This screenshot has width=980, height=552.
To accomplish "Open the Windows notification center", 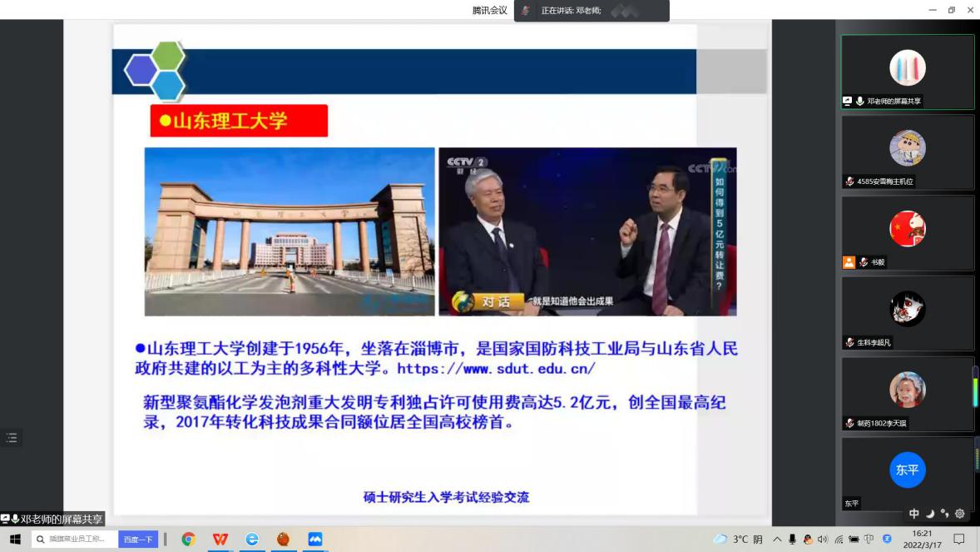I will [958, 540].
